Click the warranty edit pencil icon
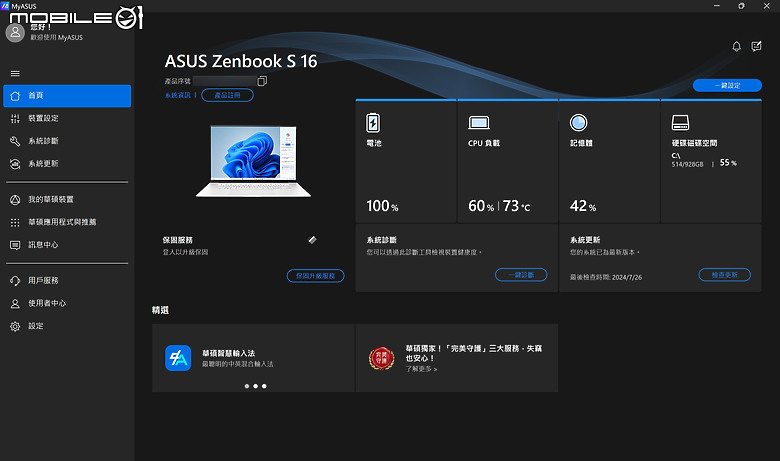The height and width of the screenshot is (461, 780). (x=312, y=240)
